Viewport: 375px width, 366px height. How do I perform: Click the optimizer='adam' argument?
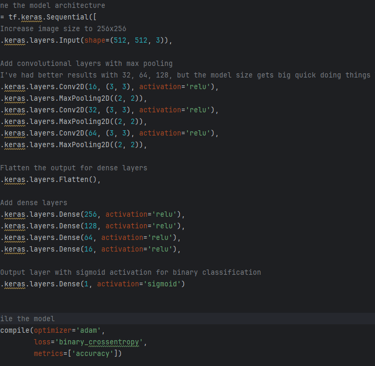pos(67,330)
